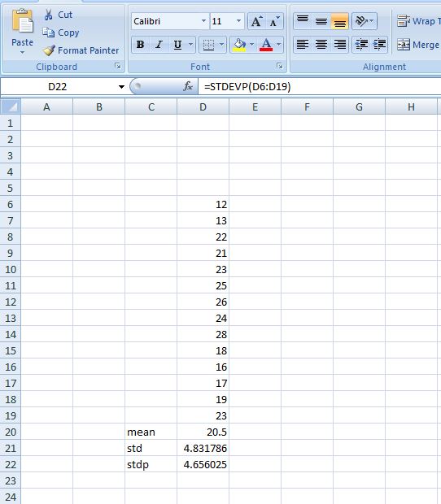Click cell containing 26
441x504 pixels.
(x=203, y=302)
